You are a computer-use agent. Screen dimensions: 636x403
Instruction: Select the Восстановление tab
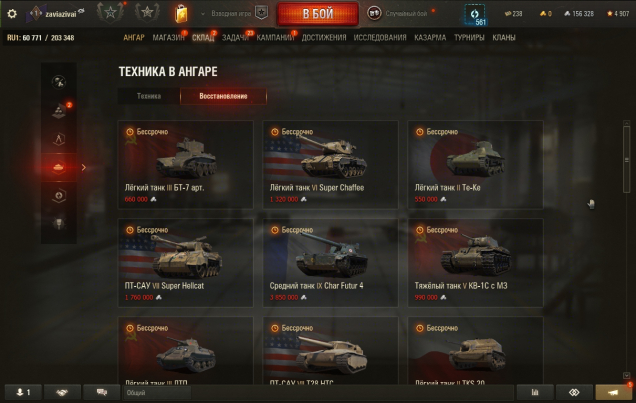point(223,96)
